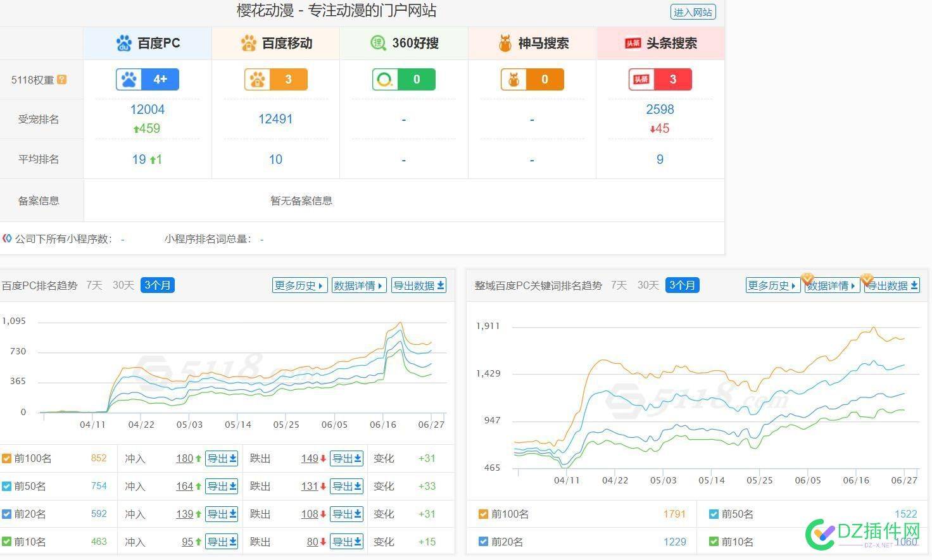This screenshot has height=560, width=932.
Task: Click the Shenma weight badge 0
Action: point(532,79)
